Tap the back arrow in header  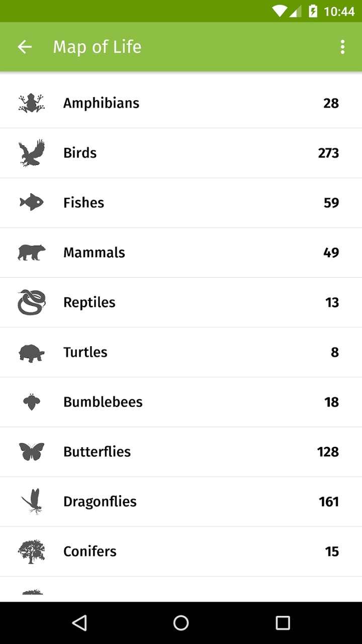pos(25,47)
